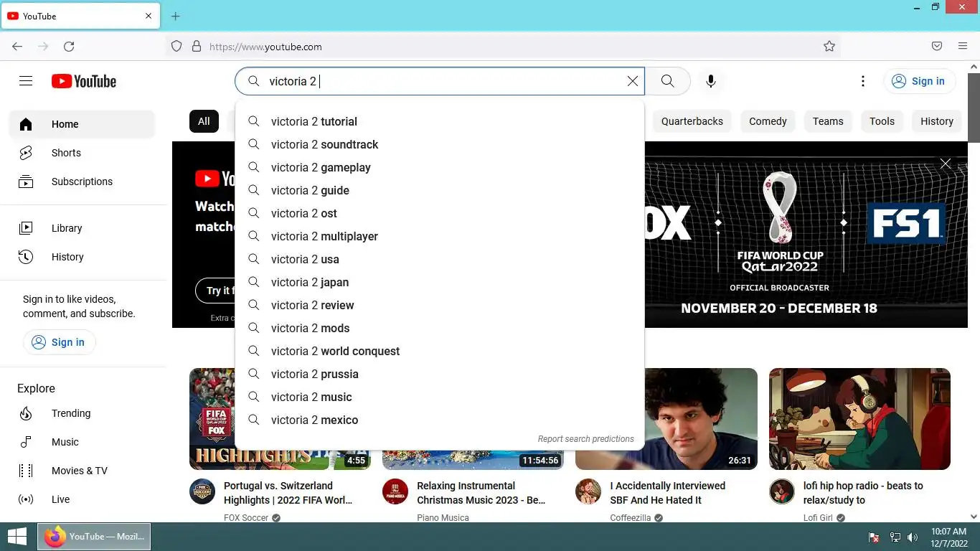The height and width of the screenshot is (551, 980).
Task: Dismiss the FIFA World Cup banner ad
Action: 946,164
